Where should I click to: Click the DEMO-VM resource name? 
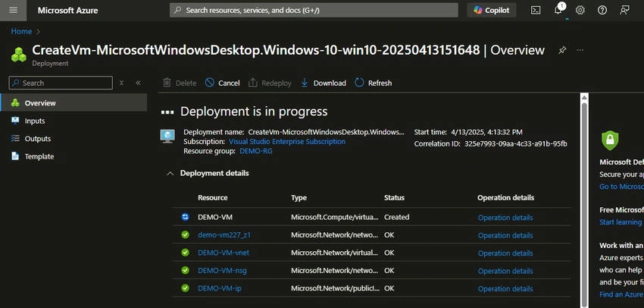point(215,217)
